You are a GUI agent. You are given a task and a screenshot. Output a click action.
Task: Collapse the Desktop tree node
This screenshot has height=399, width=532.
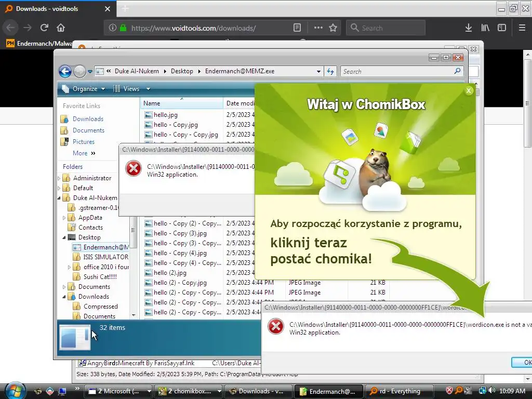(64, 237)
